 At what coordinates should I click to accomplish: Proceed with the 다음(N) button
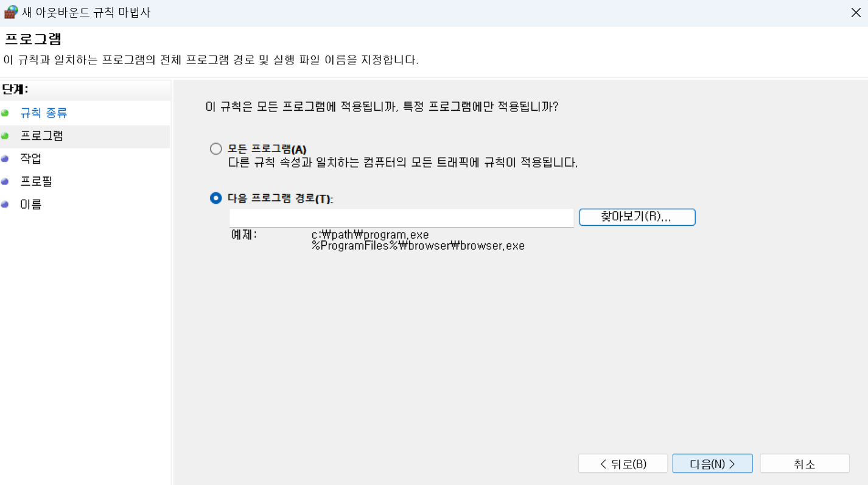click(712, 464)
